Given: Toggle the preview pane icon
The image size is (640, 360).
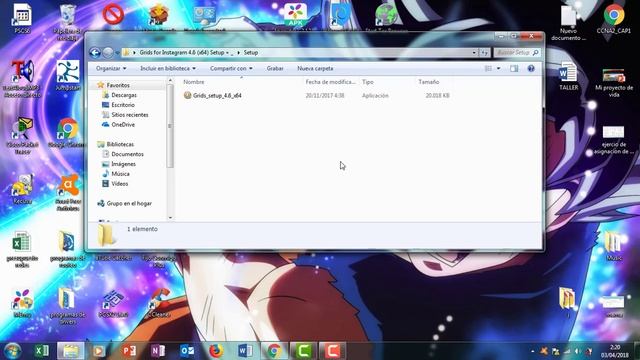Looking at the screenshot, I should [514, 69].
